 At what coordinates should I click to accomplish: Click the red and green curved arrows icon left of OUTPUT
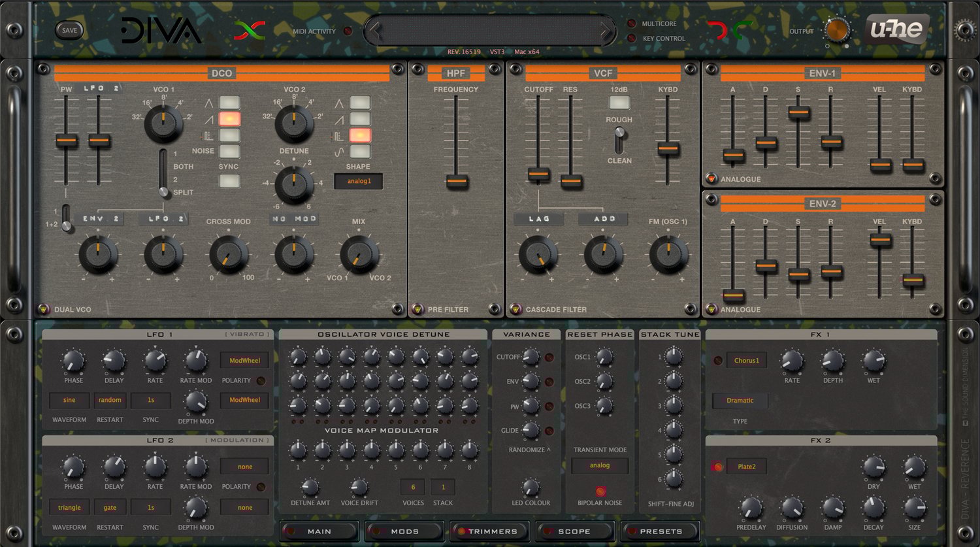(731, 30)
